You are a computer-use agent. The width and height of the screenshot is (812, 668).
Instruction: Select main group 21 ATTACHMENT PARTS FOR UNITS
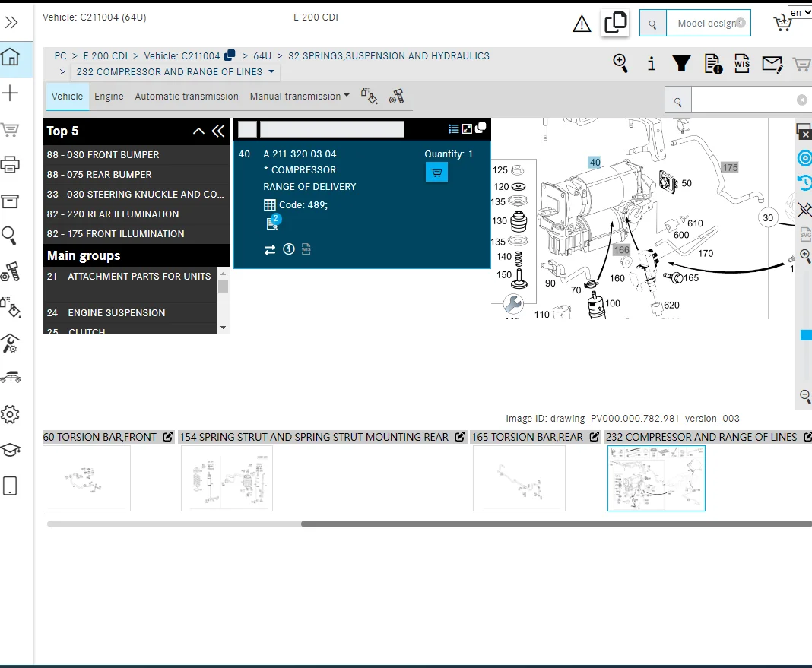click(x=130, y=284)
